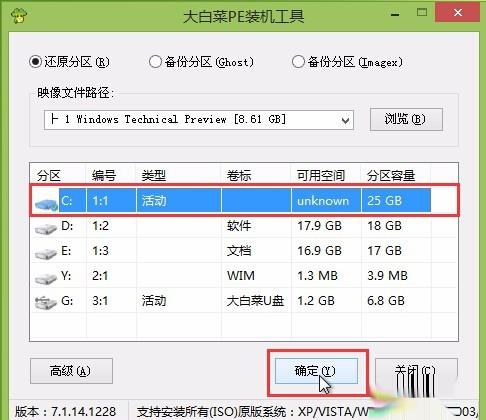The image size is (486, 420).
Task: Click the 18 GB capacity cell
Action: pyautogui.click(x=384, y=226)
